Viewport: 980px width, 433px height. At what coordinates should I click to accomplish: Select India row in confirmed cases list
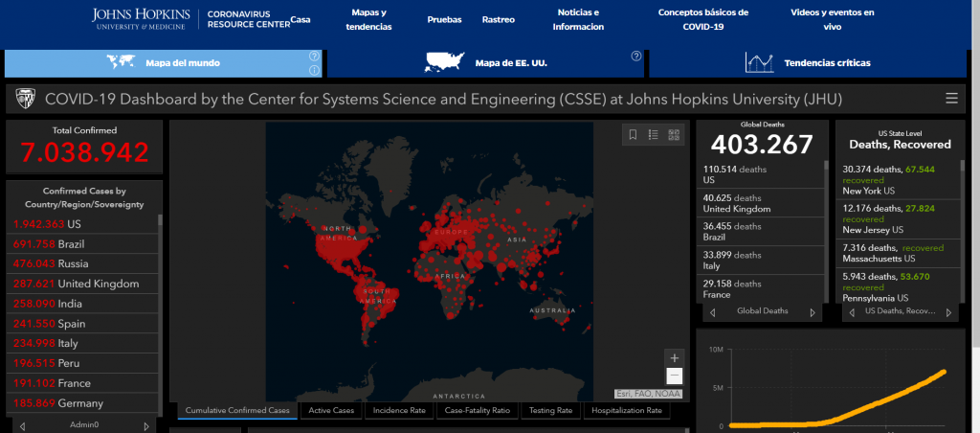coord(82,304)
